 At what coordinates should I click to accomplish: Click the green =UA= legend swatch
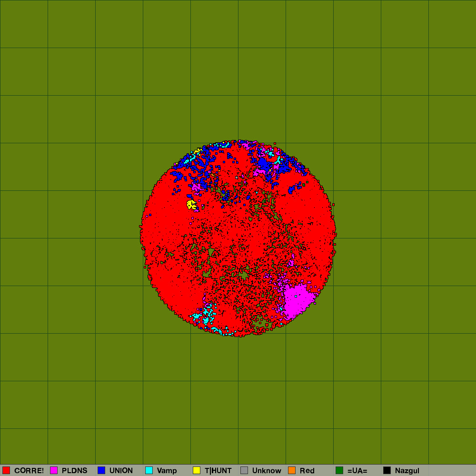(339, 470)
